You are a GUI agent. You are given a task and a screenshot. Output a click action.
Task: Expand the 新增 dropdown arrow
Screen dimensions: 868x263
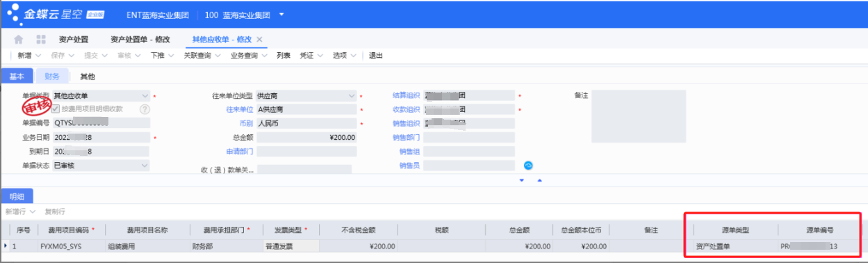(x=38, y=56)
